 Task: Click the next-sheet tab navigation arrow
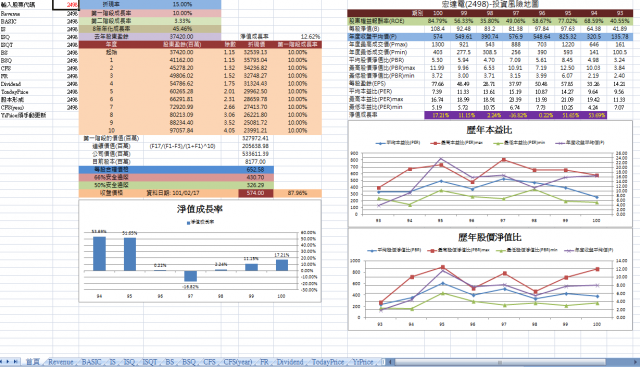click(x=8, y=362)
